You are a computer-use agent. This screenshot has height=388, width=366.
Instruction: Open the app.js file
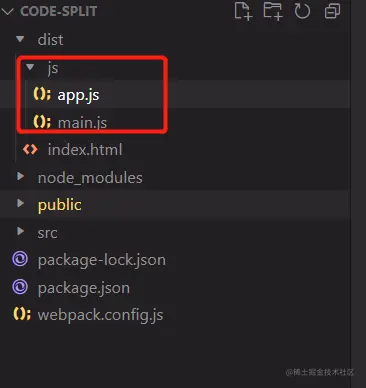pos(78,95)
